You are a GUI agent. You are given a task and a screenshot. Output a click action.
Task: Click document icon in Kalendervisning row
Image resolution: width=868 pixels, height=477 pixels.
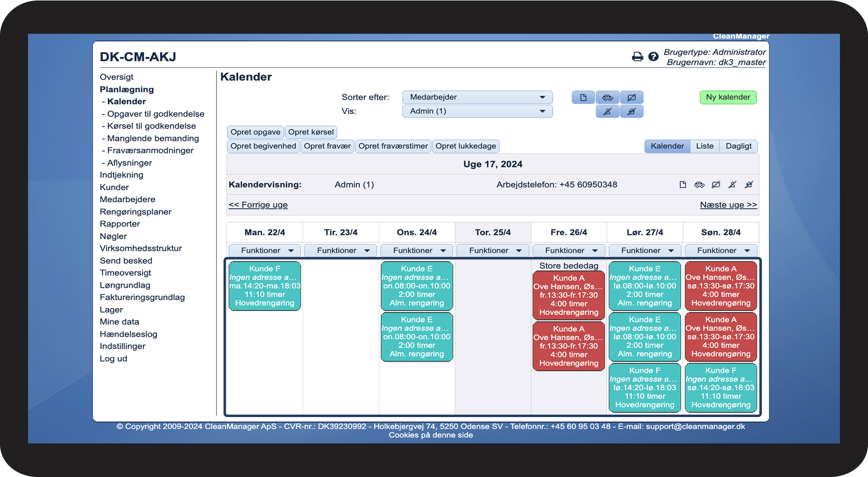683,185
